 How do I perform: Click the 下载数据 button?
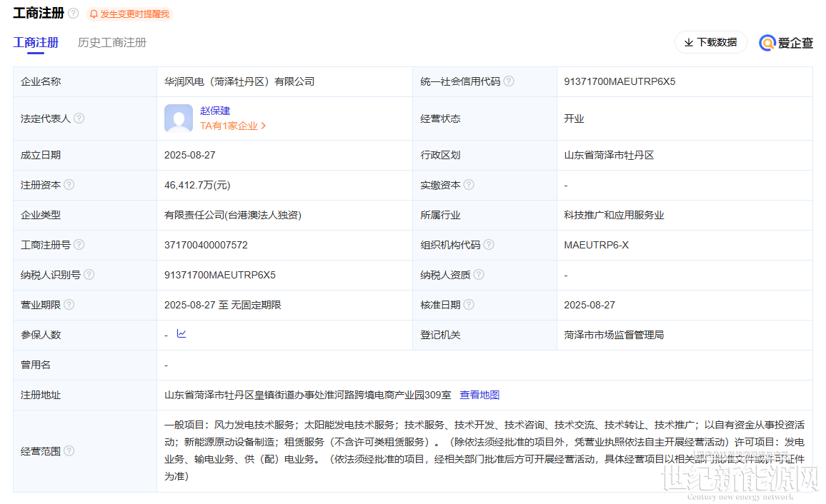click(x=711, y=42)
